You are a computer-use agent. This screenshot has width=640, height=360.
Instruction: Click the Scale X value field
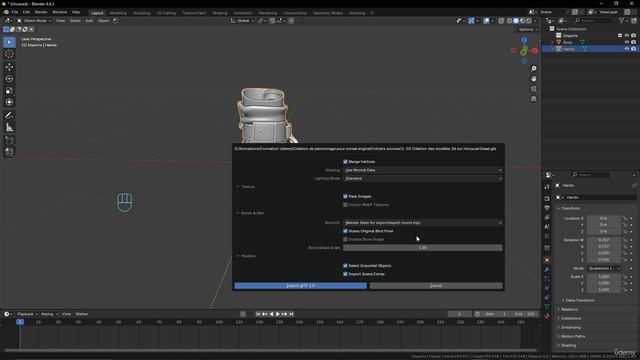(604, 277)
